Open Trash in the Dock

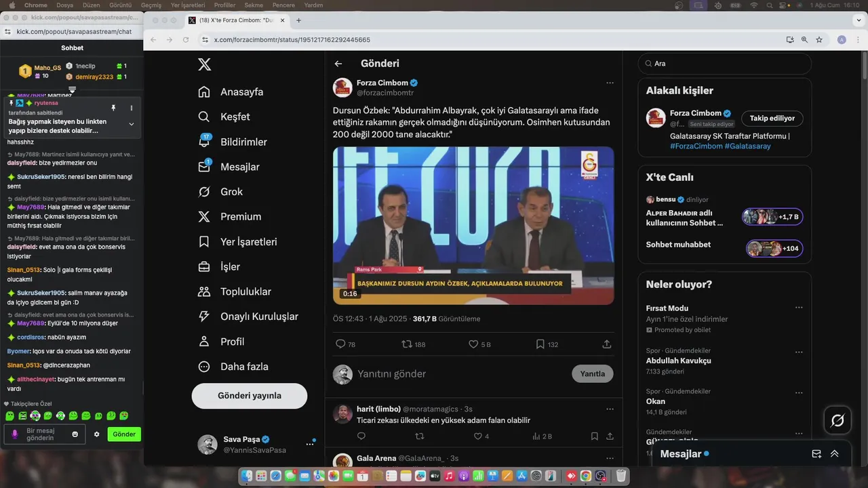[x=620, y=476]
